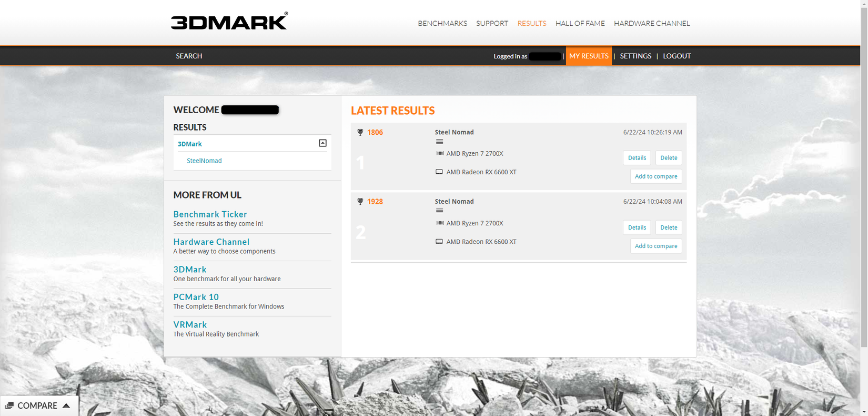Open the score 1806 result link
This screenshot has height=416, width=868.
[x=375, y=132]
